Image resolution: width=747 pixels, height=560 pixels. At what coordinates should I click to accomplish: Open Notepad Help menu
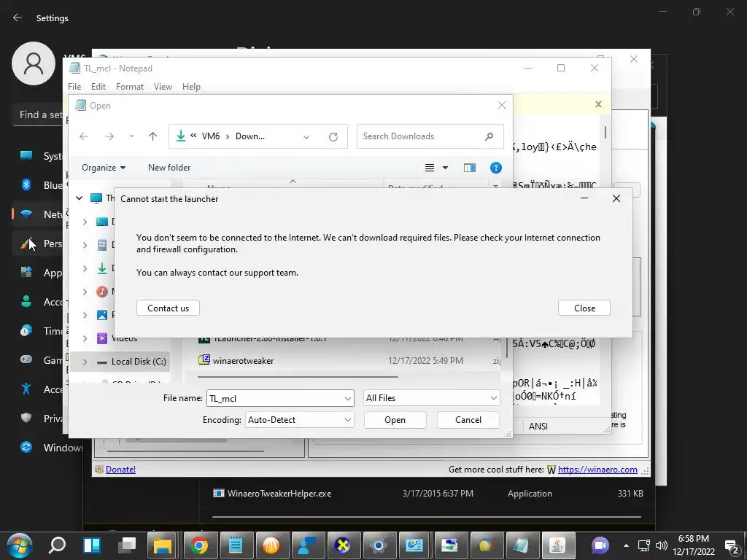(x=191, y=87)
